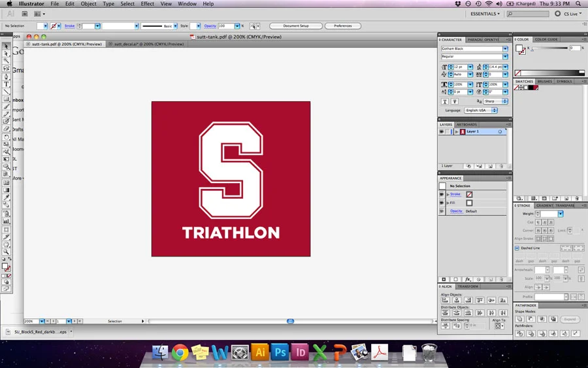Open stroke Weight dropdown in Stroke panel
This screenshot has height=368, width=588.
(x=561, y=214)
